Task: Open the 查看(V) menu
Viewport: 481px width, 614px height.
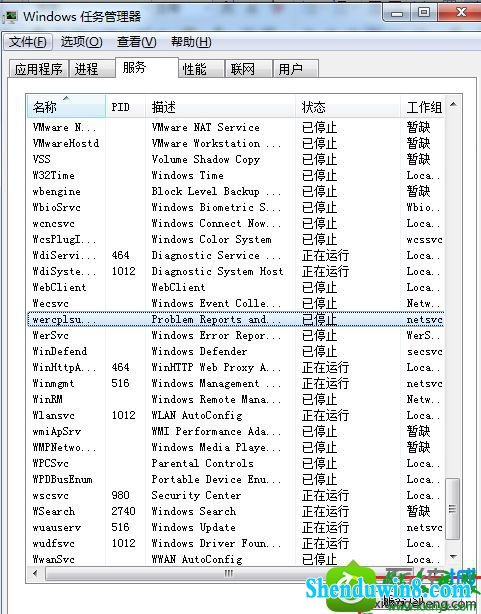Action: tap(136, 42)
